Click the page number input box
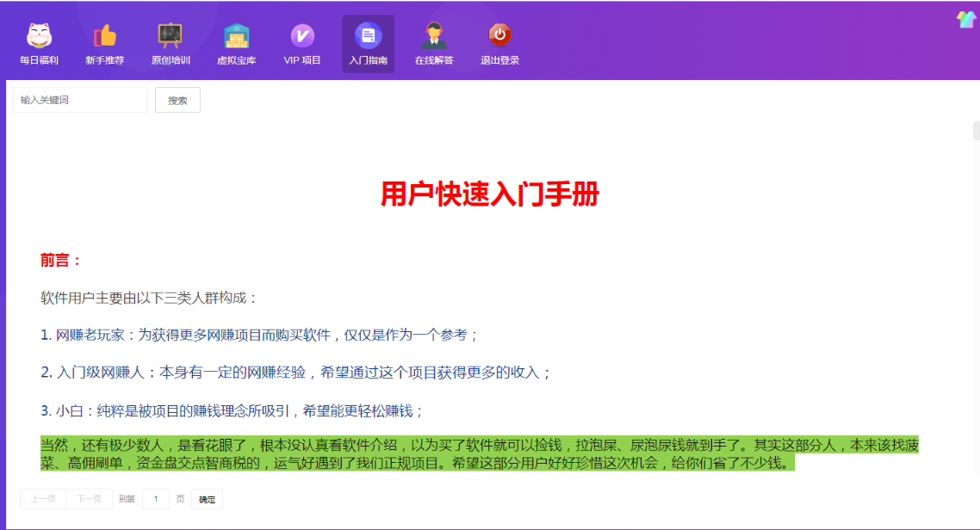This screenshot has width=980, height=530. 156,499
